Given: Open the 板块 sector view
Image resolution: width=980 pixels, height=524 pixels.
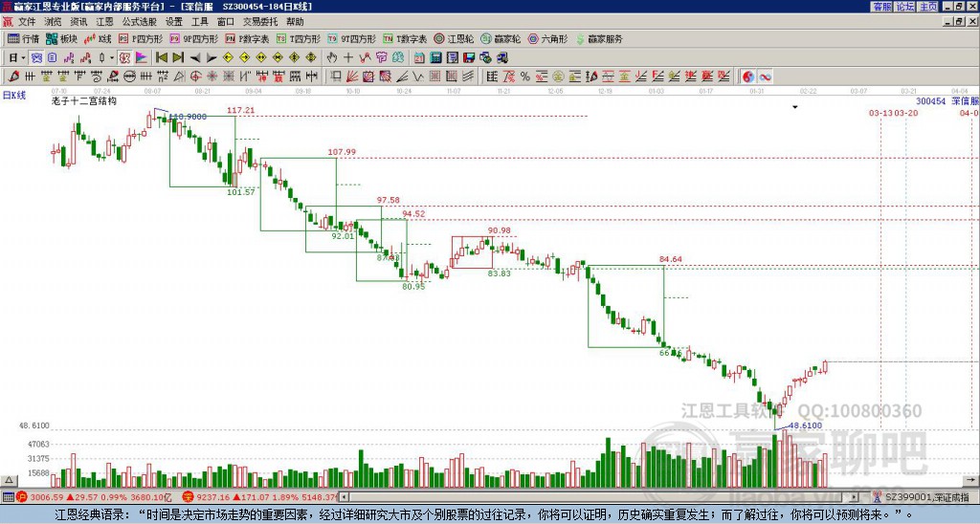Looking at the screenshot, I should (62, 38).
